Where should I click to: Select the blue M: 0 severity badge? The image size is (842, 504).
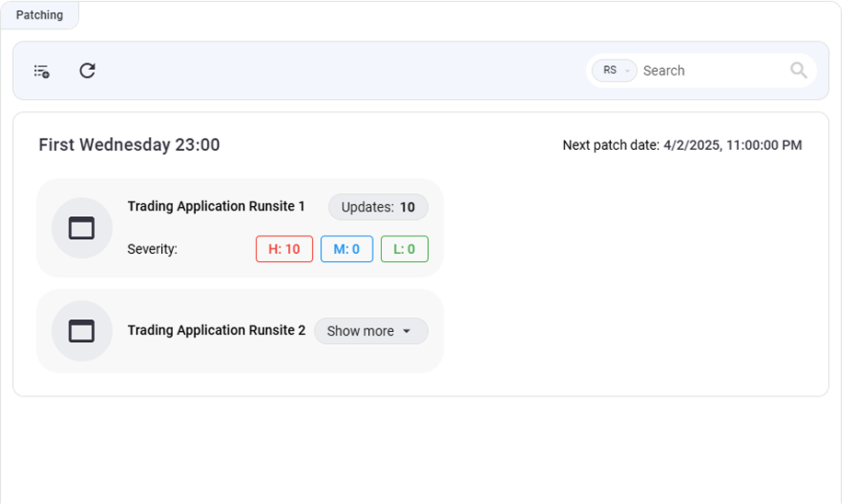click(346, 249)
